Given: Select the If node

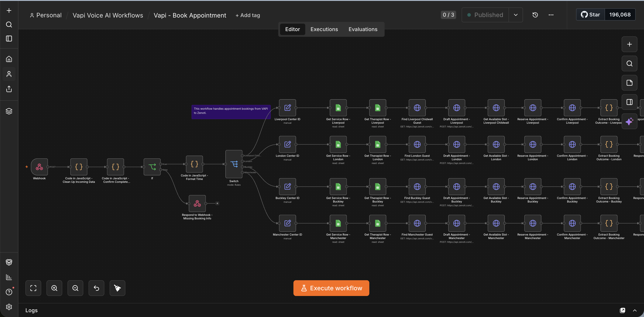Looking at the screenshot, I should click(152, 167).
